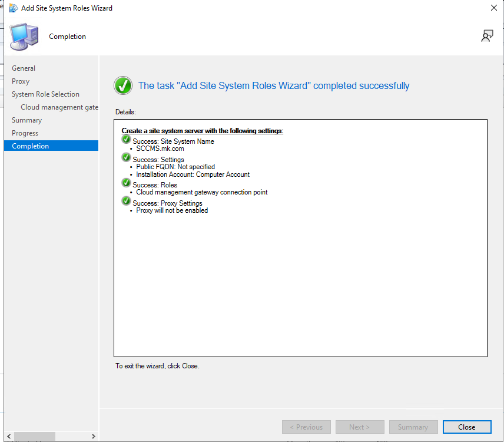This screenshot has height=442, width=504.
Task: Click green check next to Success: Settings
Action: tap(126, 158)
